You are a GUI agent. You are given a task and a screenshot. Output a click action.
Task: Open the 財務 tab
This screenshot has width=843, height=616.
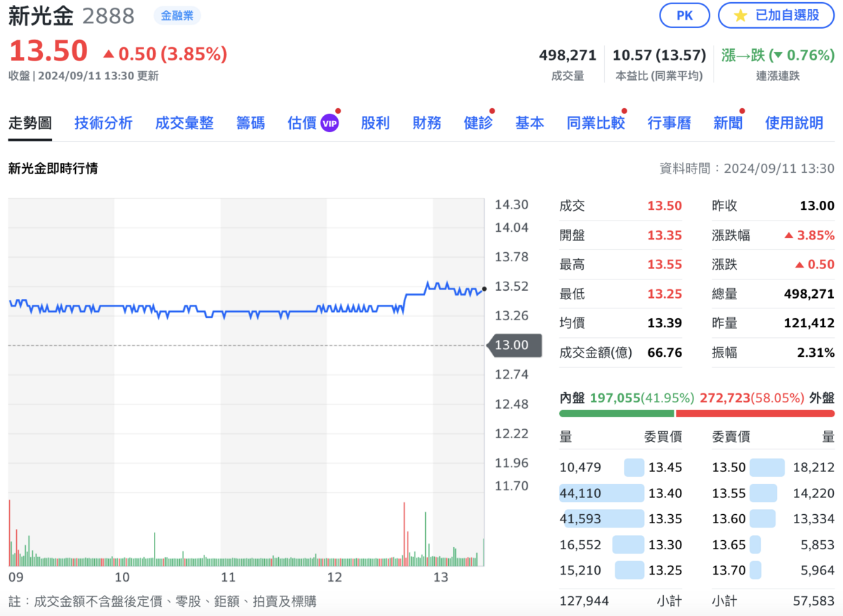(x=427, y=123)
